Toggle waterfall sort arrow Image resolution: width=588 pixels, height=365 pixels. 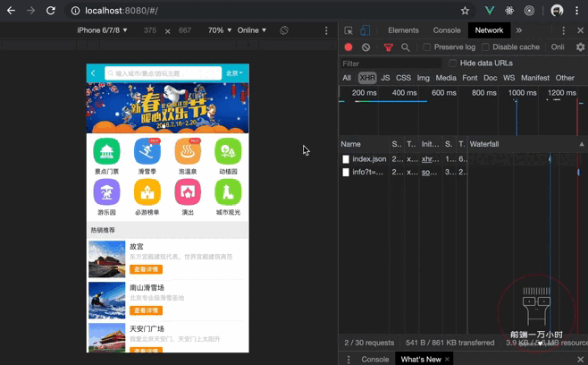pyautogui.click(x=581, y=144)
